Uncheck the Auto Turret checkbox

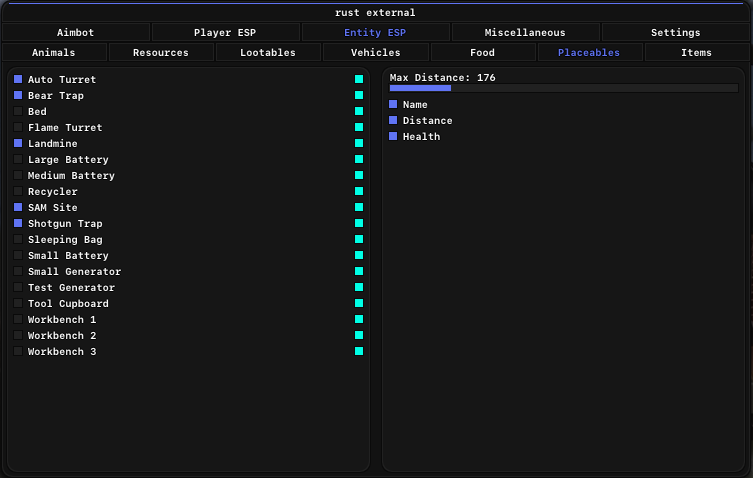point(18,79)
